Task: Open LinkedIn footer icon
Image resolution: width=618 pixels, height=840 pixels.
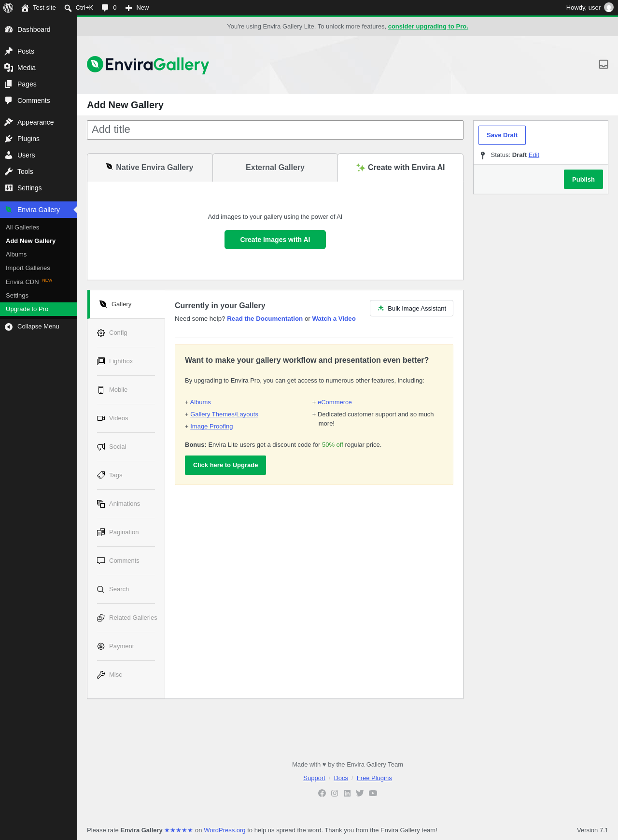Action: (x=347, y=793)
